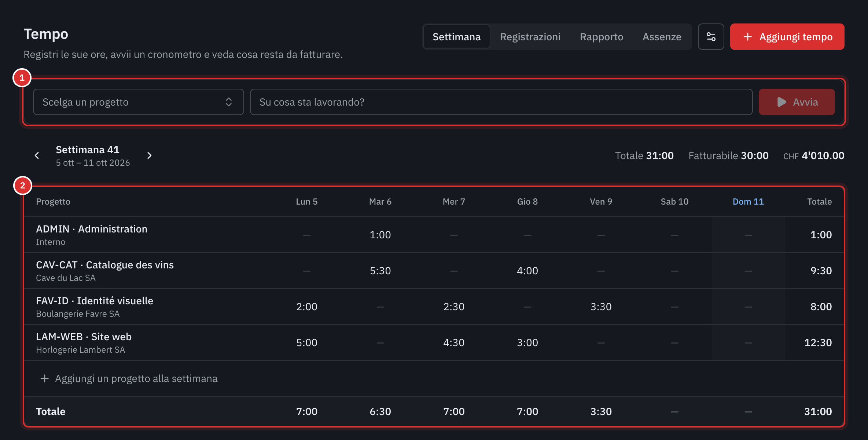The height and width of the screenshot is (440, 868).
Task: Advance to next week with right chevron
Action: coord(149,155)
